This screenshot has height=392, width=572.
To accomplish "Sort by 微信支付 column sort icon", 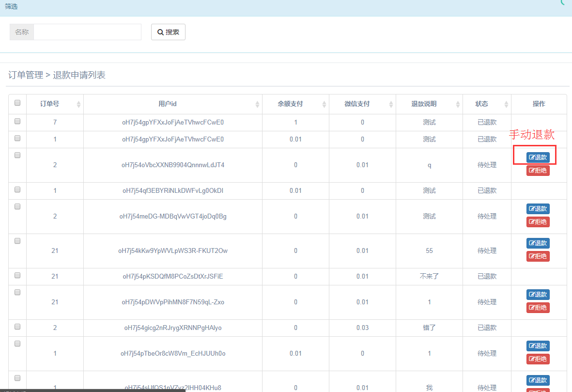I will click(391, 104).
